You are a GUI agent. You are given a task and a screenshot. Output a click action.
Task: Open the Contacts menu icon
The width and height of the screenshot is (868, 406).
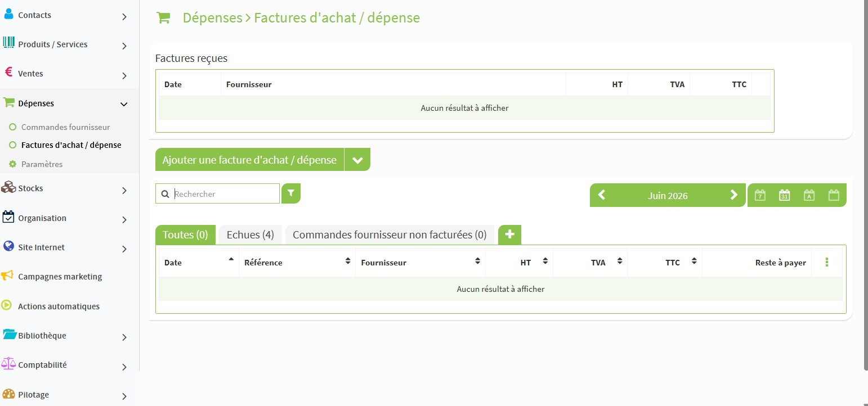pyautogui.click(x=8, y=13)
